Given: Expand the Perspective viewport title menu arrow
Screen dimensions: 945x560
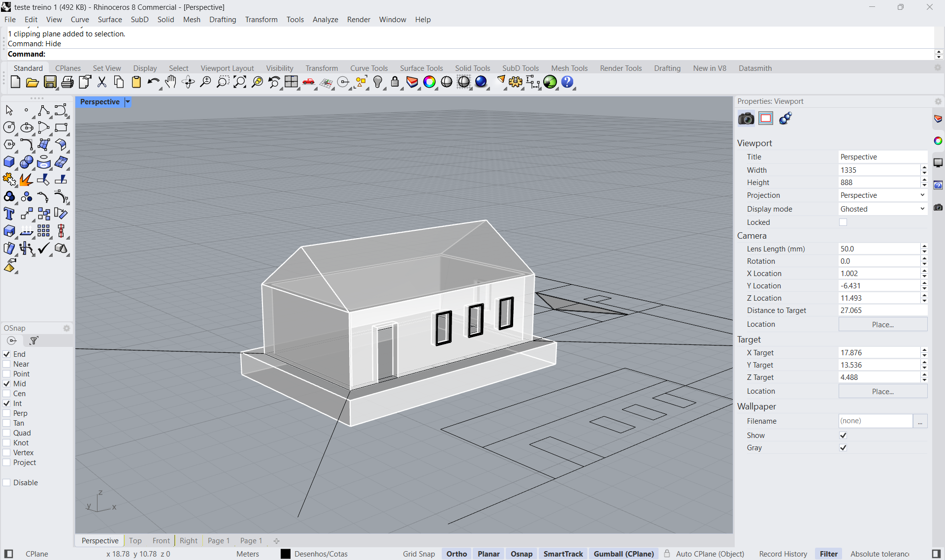Looking at the screenshot, I should click(x=128, y=102).
